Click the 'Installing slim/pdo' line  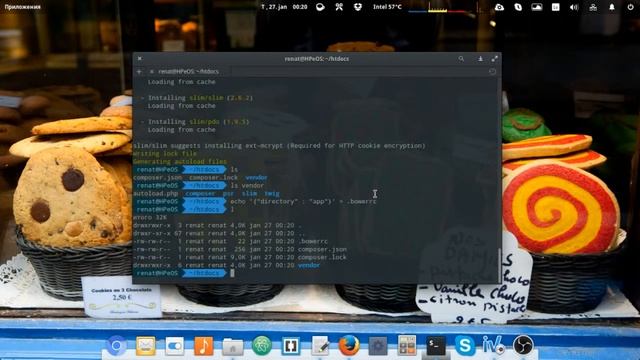pos(195,122)
